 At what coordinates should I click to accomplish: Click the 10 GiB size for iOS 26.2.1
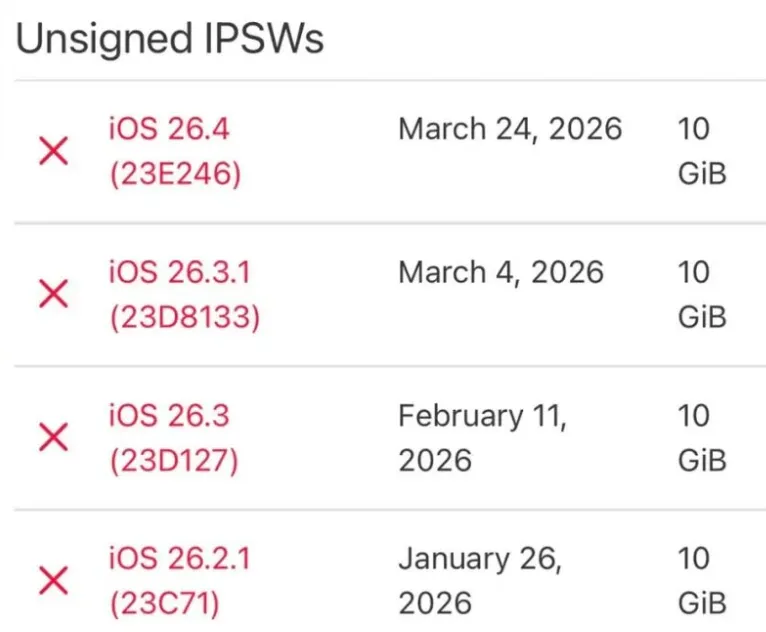(x=702, y=580)
